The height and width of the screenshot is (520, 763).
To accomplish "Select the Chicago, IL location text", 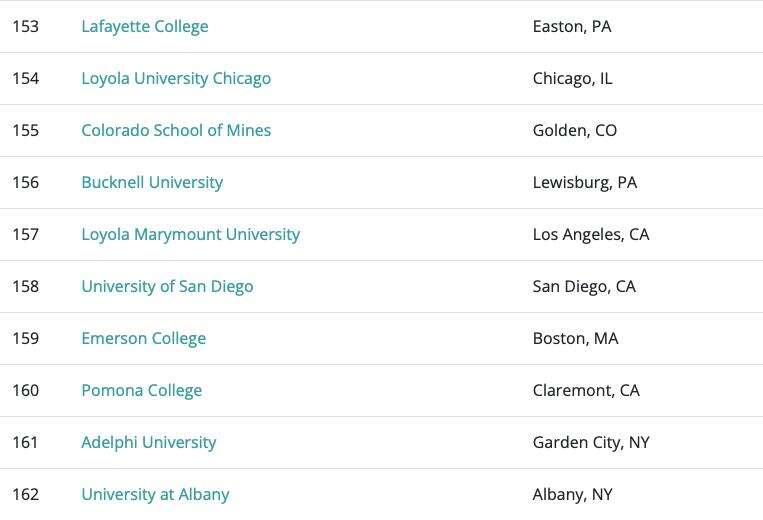I will [572, 79].
